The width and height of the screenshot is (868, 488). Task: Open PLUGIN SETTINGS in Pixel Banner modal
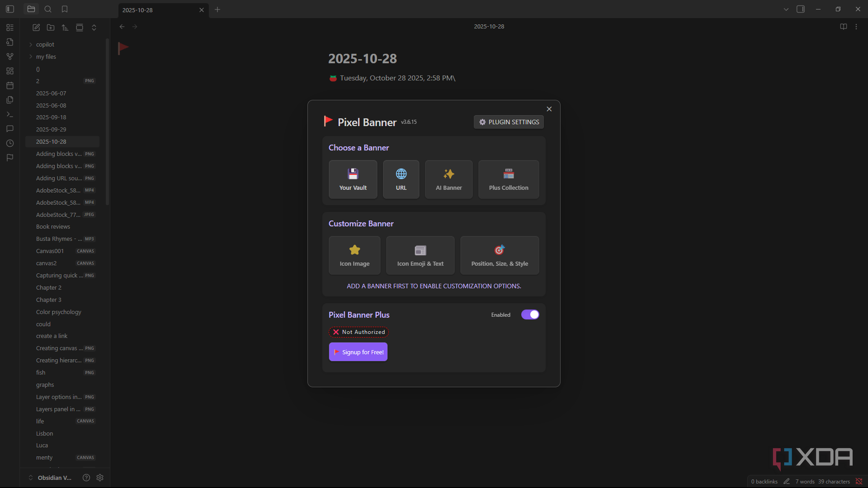tap(509, 122)
